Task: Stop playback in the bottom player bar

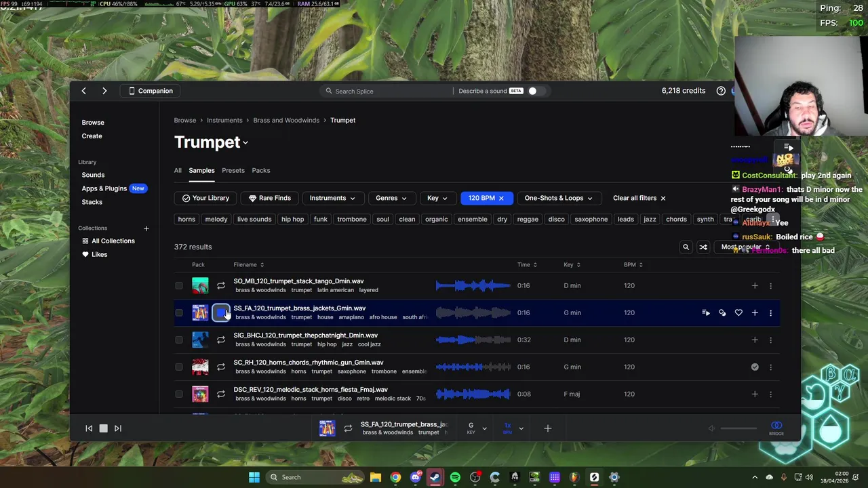Action: (x=103, y=428)
